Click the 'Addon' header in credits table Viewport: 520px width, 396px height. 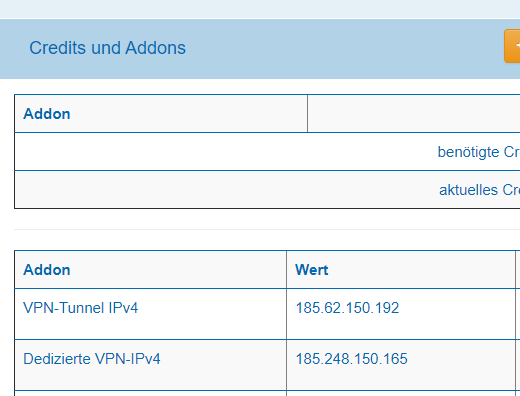click(x=47, y=114)
